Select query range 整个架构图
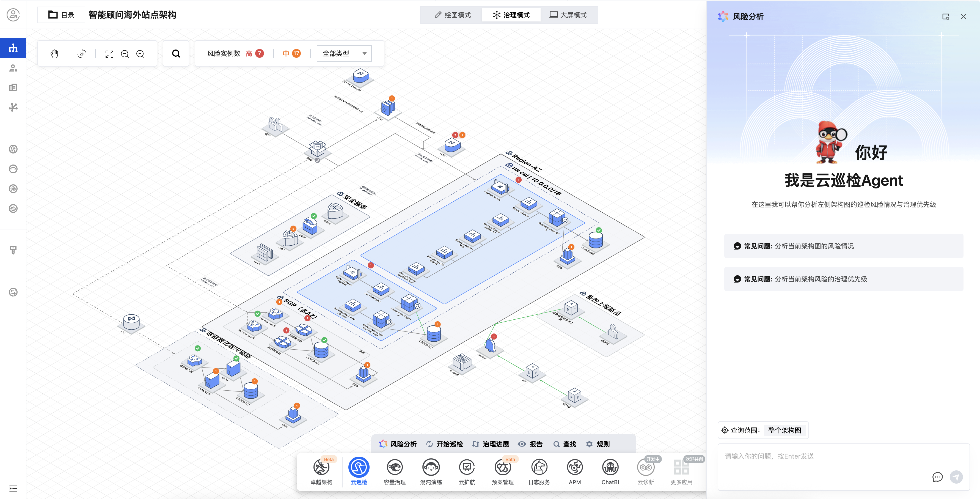This screenshot has height=499, width=980. 784,430
